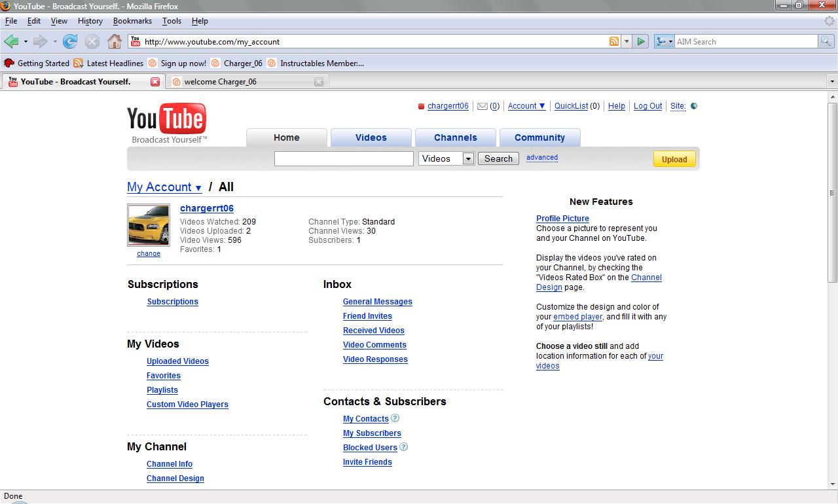Screen dimensions: 838x504
Task: Switch to the welcome Charger_06 tab
Action: point(247,82)
